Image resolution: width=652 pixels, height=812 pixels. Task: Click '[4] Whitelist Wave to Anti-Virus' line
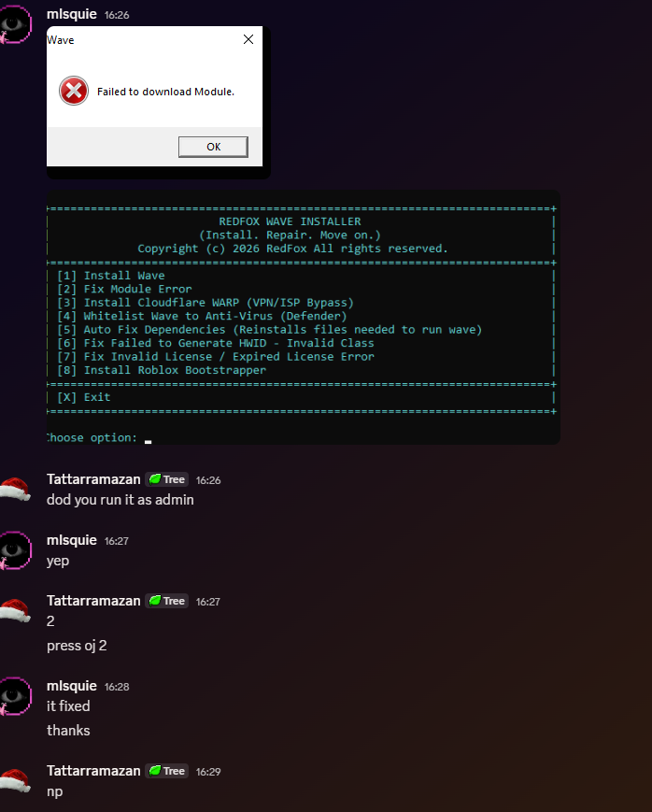pos(202,316)
